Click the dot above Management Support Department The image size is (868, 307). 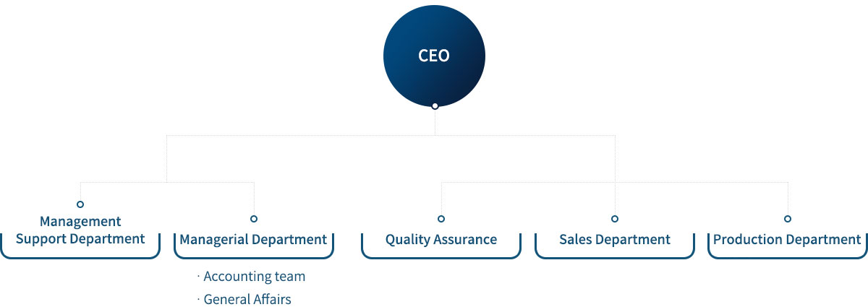pyautogui.click(x=80, y=204)
